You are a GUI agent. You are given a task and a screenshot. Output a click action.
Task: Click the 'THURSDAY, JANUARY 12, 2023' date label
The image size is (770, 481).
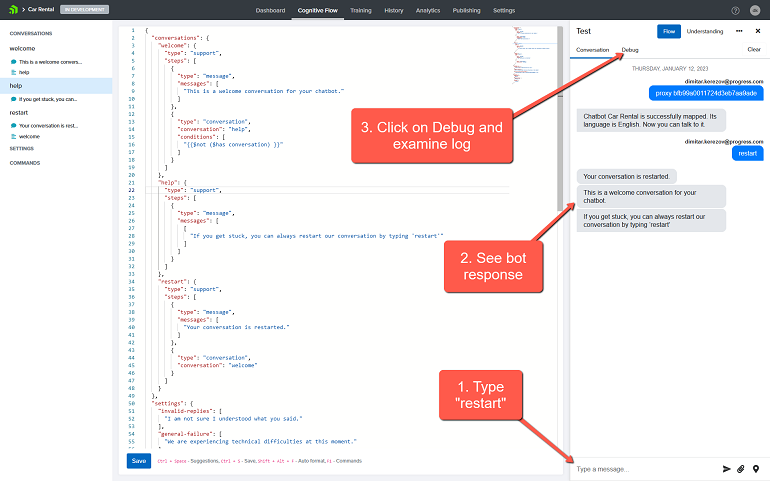tap(670, 69)
